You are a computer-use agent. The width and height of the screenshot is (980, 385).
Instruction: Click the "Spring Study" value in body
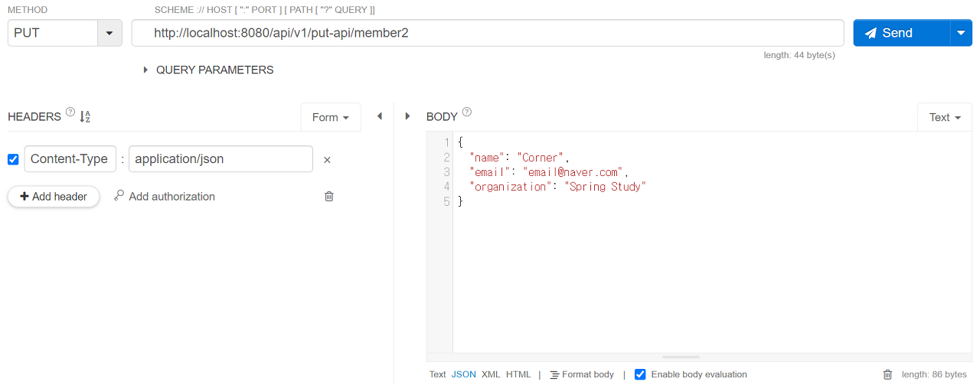(x=605, y=187)
